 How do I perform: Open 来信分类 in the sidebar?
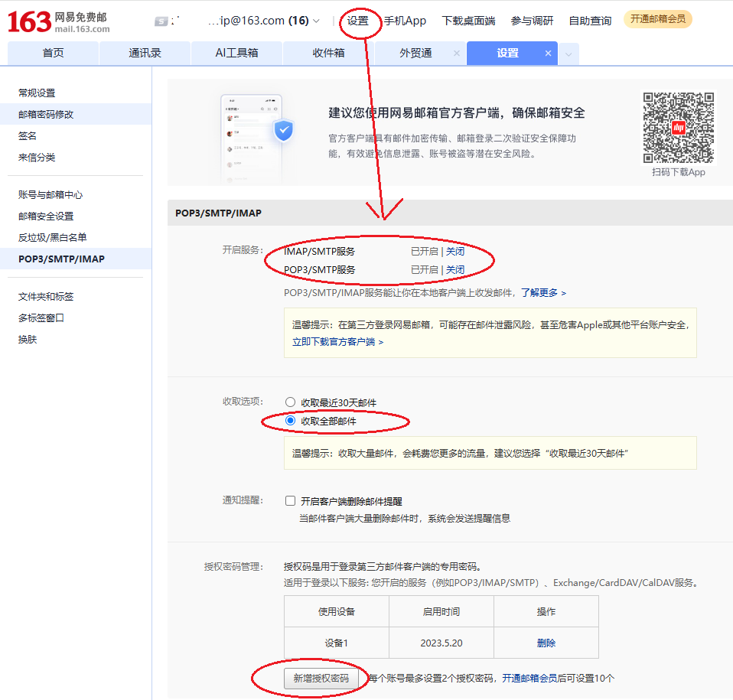click(x=37, y=158)
